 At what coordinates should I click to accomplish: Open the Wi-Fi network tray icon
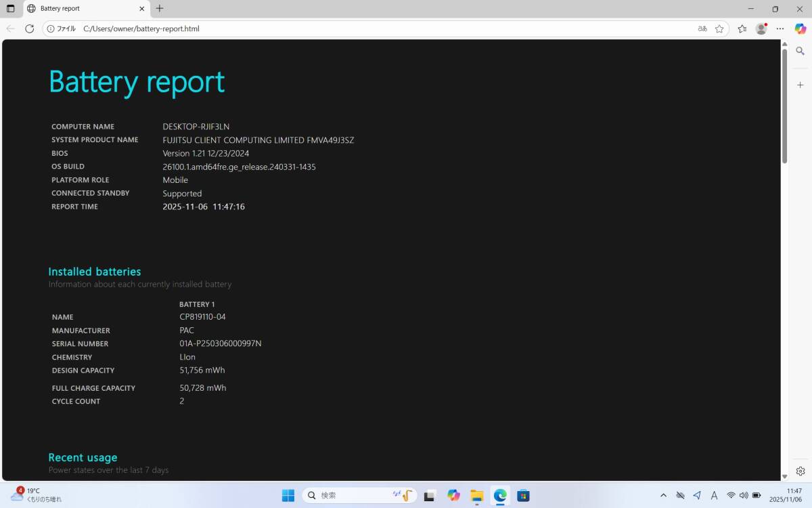tap(731, 495)
